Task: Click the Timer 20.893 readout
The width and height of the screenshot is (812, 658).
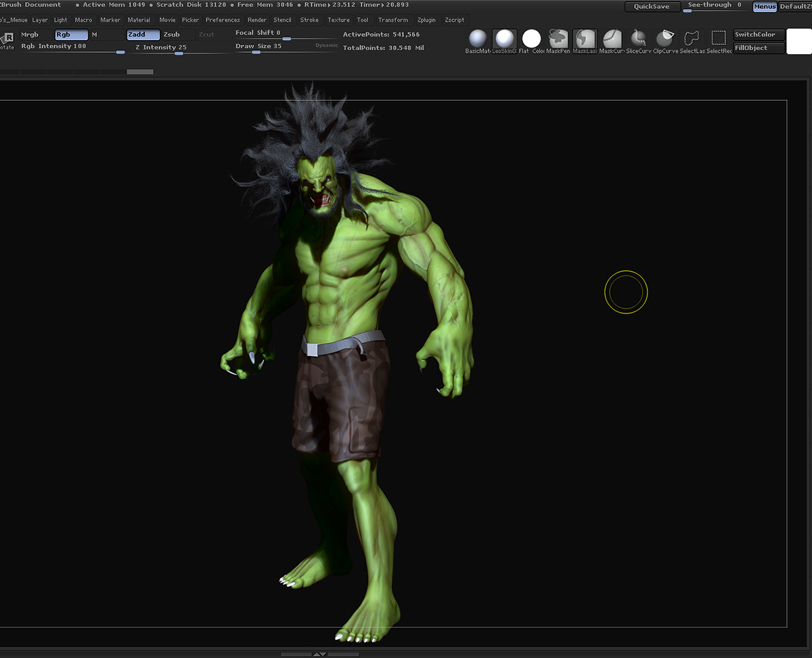Action: (384, 5)
